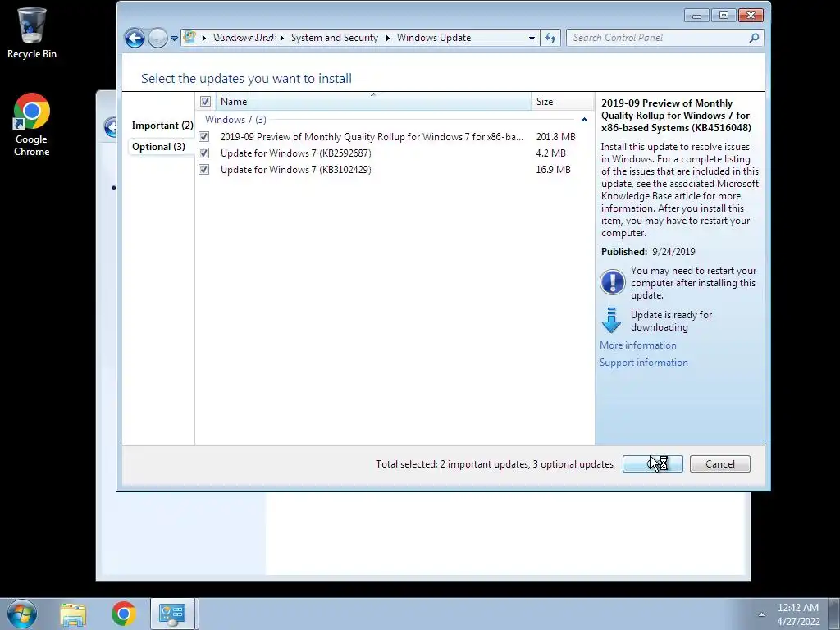
Task: Sort updates by the Name column
Action: 373,101
